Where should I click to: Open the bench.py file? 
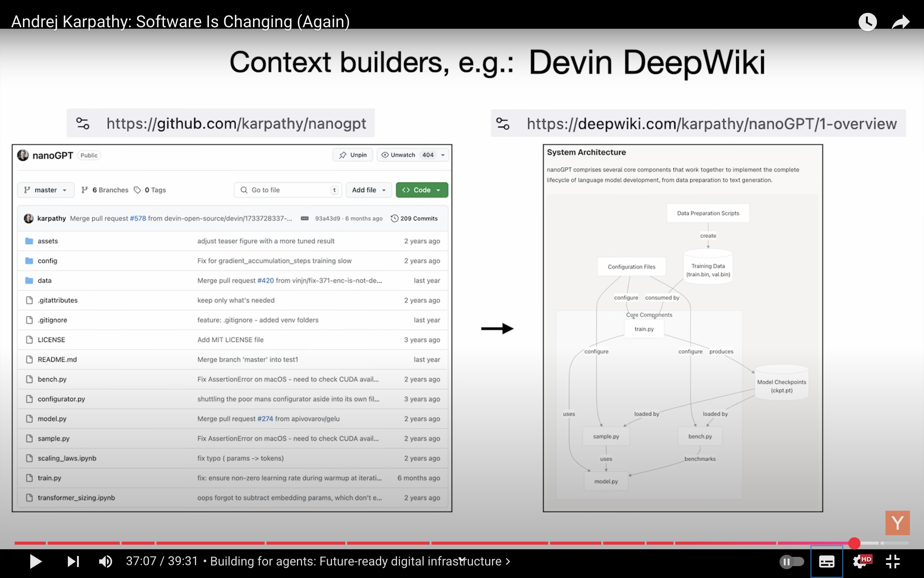pyautogui.click(x=52, y=379)
